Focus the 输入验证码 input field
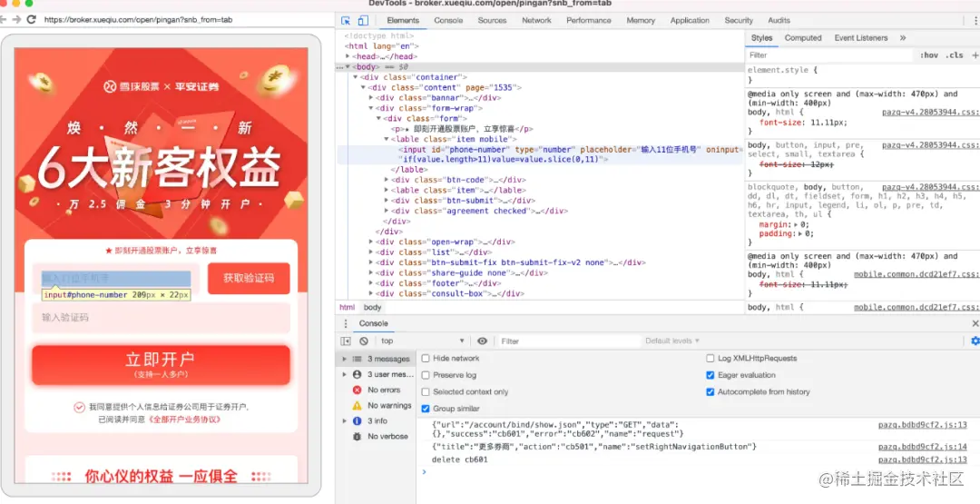 click(x=161, y=318)
